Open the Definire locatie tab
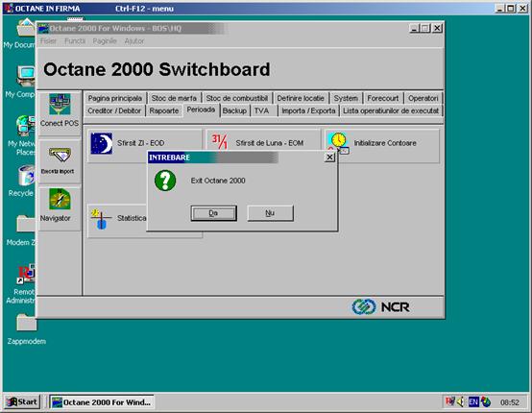This screenshot has width=532, height=413. click(x=301, y=98)
